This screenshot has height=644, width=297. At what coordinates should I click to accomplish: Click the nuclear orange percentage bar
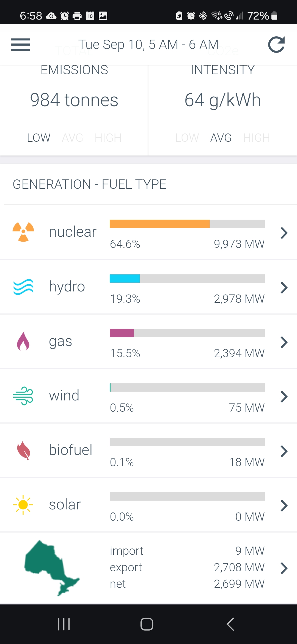coord(159,224)
